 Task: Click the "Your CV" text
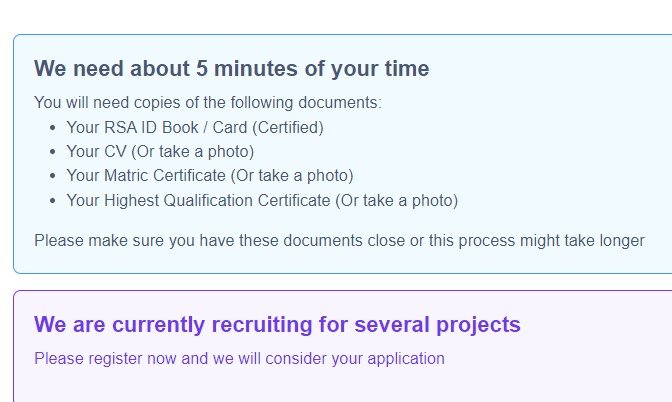[96, 152]
